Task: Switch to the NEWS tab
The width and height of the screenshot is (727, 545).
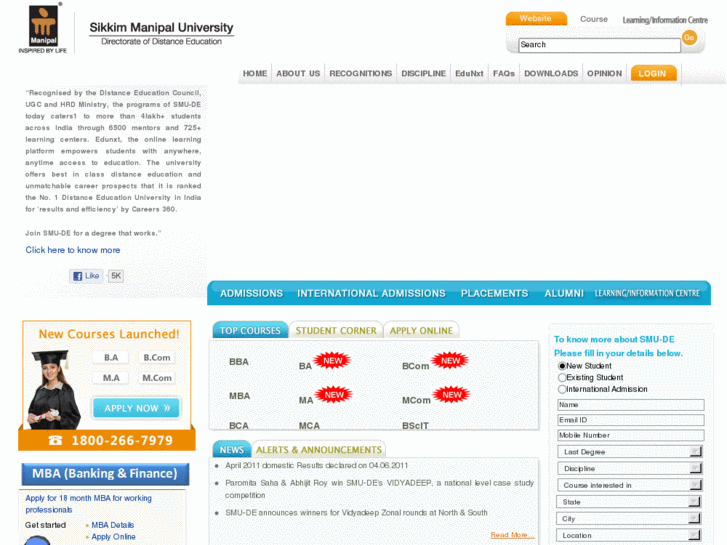Action: (x=232, y=449)
